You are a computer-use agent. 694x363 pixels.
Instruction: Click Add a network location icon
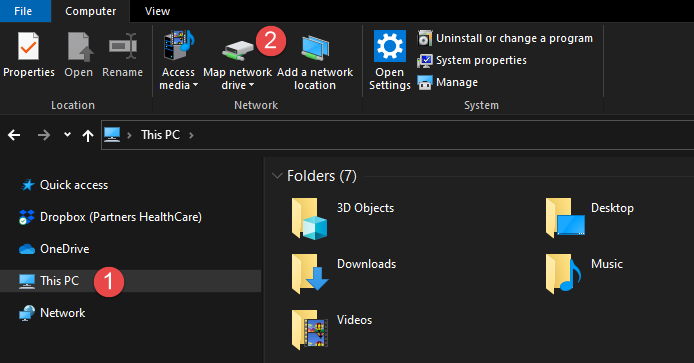pos(315,48)
